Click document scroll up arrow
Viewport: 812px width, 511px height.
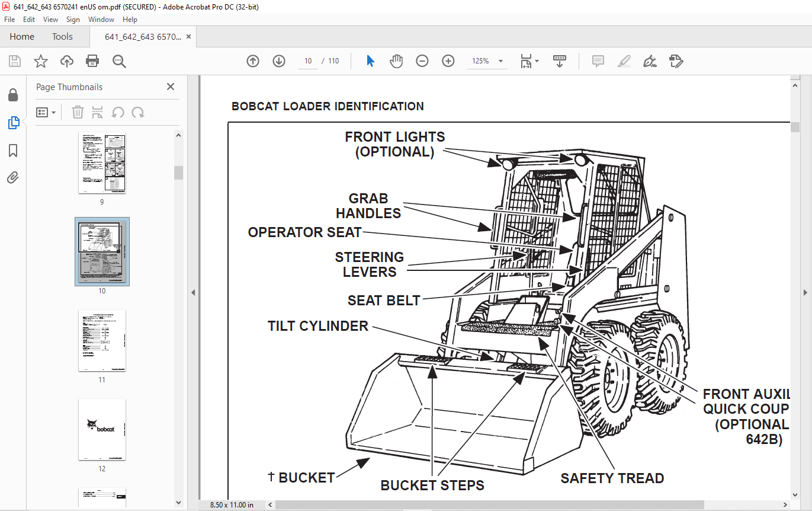pos(795,85)
